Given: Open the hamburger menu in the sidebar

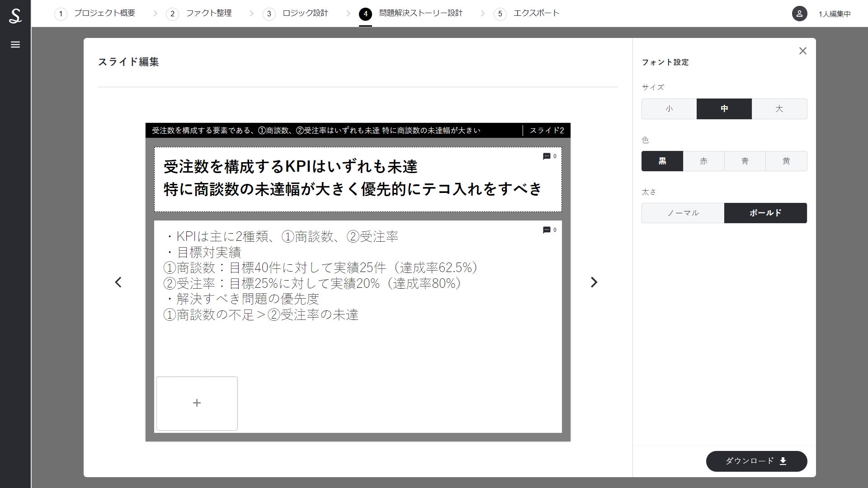Looking at the screenshot, I should 15,45.
